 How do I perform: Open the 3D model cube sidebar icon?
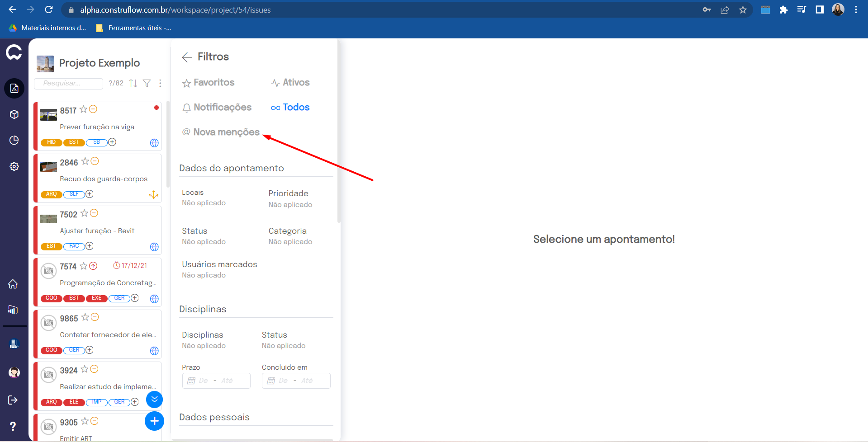(x=14, y=114)
